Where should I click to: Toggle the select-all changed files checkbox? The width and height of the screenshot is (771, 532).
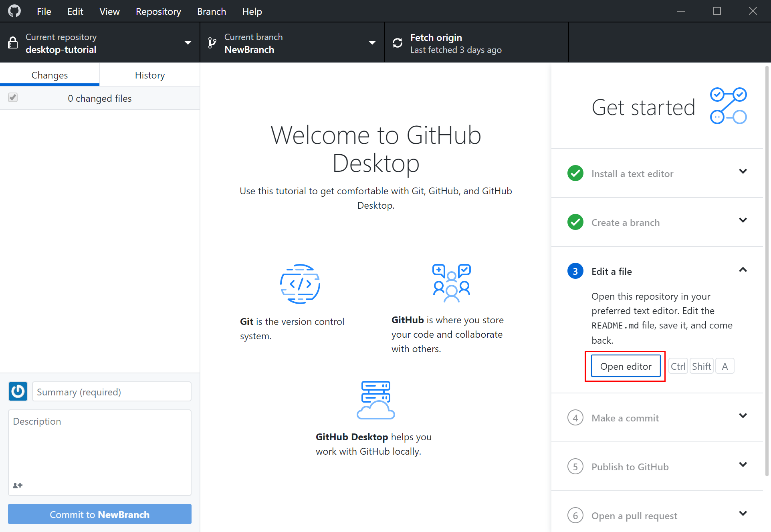click(x=13, y=97)
